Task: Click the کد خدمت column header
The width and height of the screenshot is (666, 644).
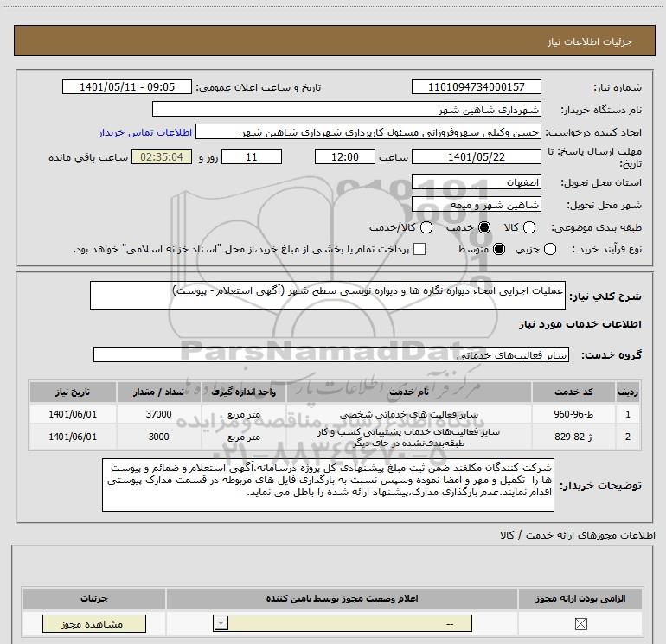Action: (x=573, y=392)
